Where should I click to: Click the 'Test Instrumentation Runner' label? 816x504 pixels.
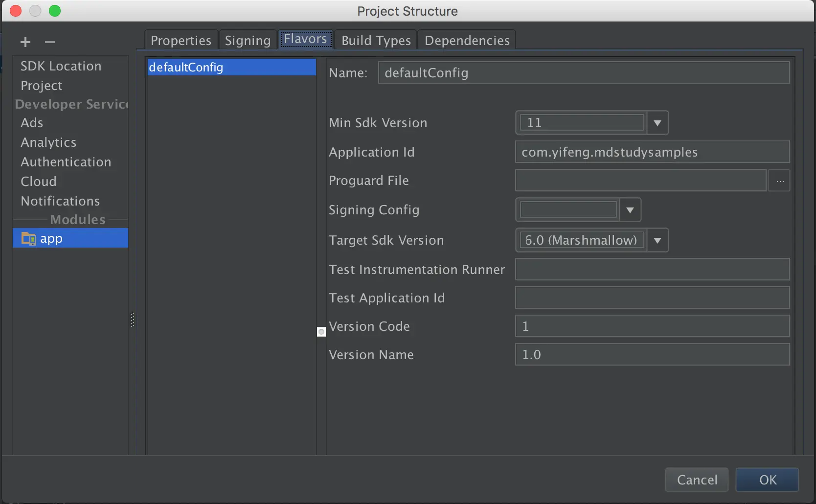(417, 270)
